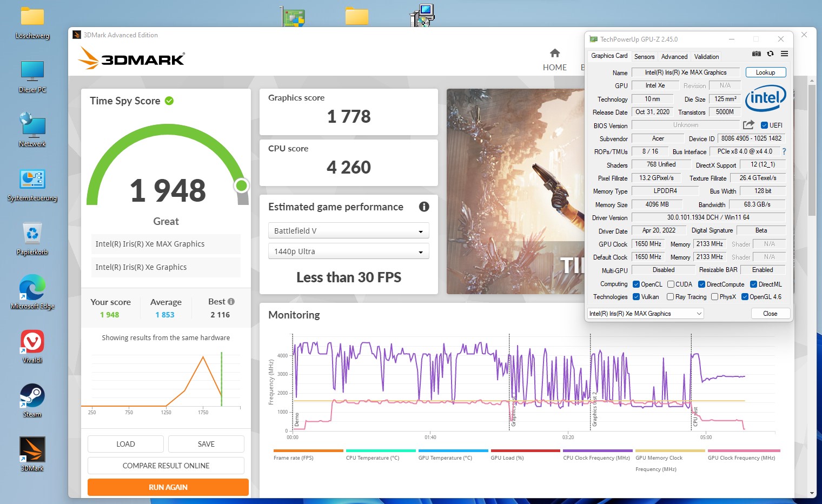The width and height of the screenshot is (822, 504).
Task: Click the Frame rate (FPS) legend color
Action: pyautogui.click(x=308, y=450)
